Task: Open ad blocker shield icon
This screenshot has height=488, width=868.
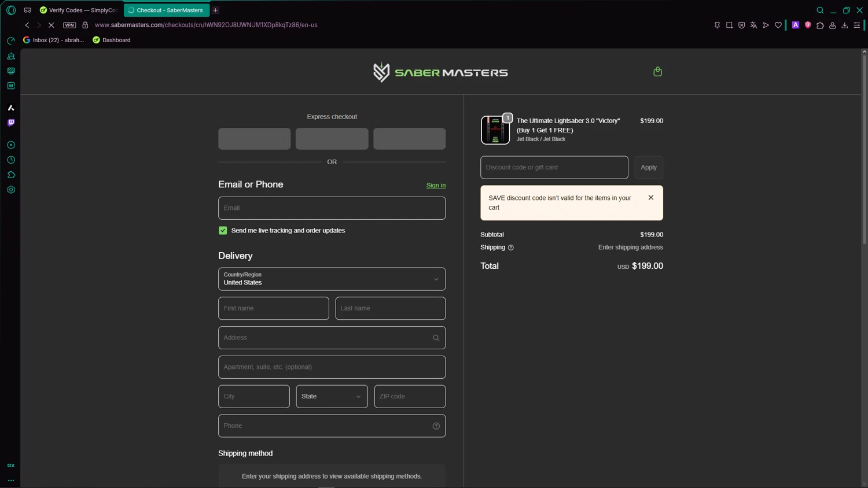Action: click(741, 25)
